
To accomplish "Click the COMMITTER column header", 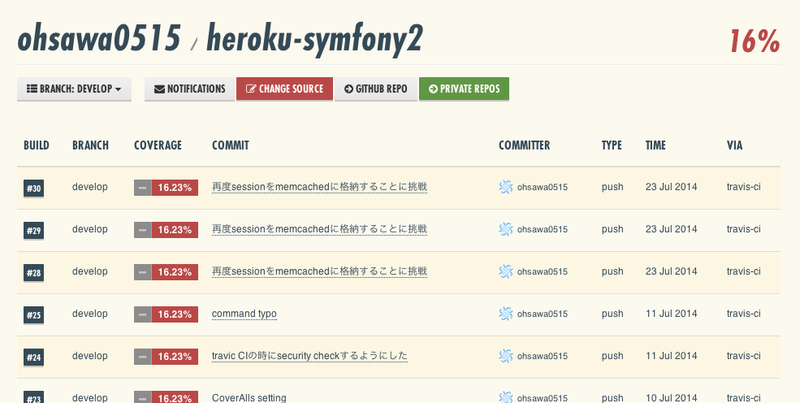I will (x=524, y=145).
